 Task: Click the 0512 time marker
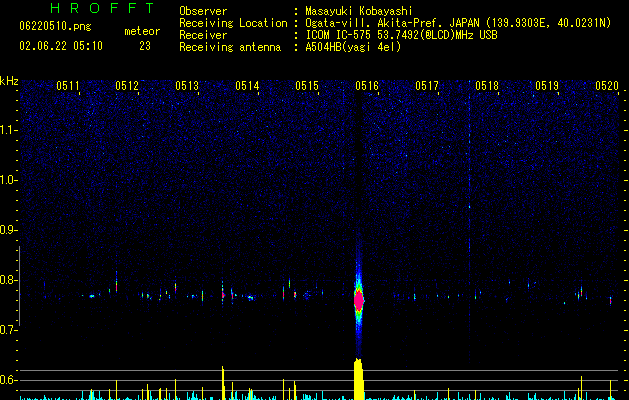pyautogui.click(x=127, y=86)
